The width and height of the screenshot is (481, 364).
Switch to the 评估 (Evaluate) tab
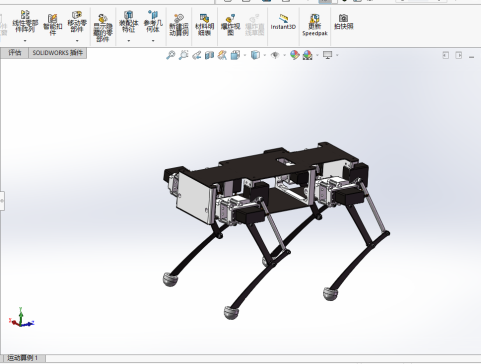coord(15,53)
